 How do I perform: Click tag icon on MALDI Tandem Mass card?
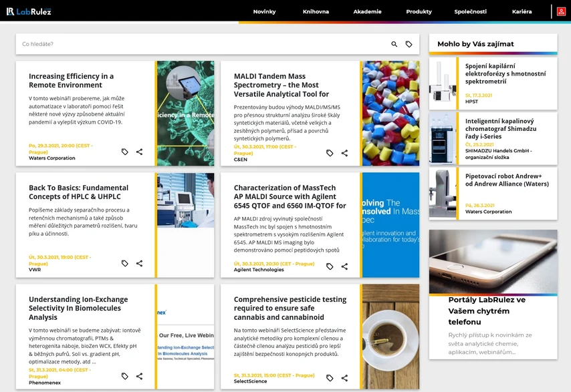[330, 153]
